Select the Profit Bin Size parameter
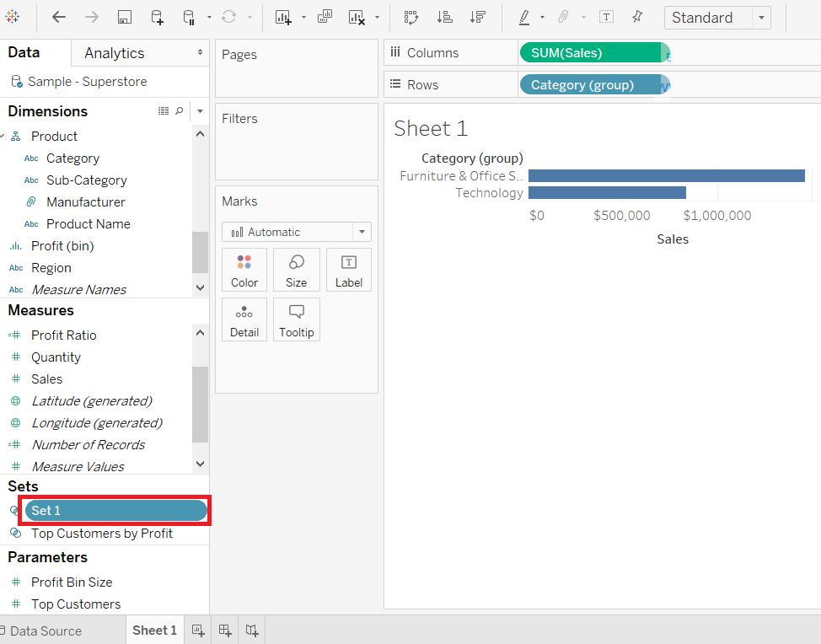The width and height of the screenshot is (821, 644). click(72, 582)
